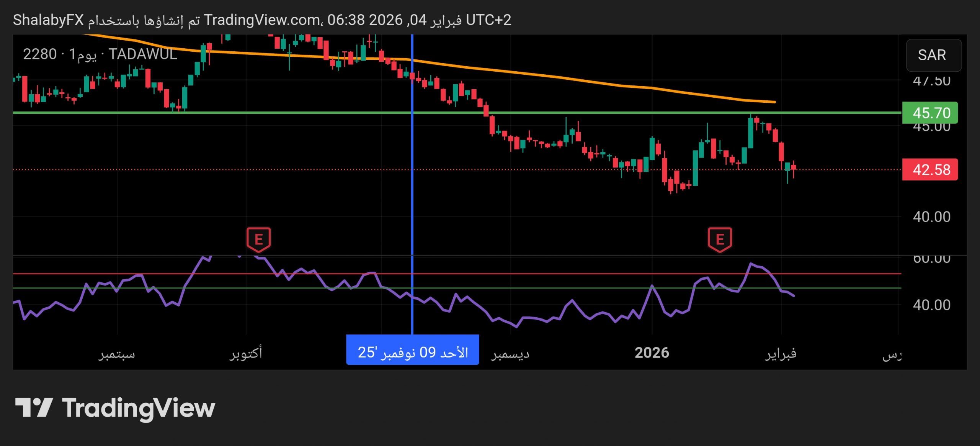Click the TradingView logo icon
Viewport: 980px width, 446px height.
point(34,407)
